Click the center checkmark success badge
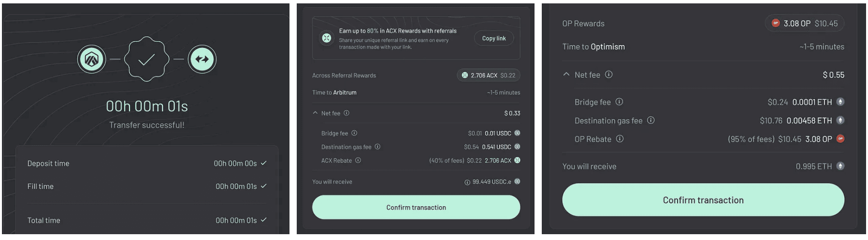The width and height of the screenshot is (868, 240). 146,60
